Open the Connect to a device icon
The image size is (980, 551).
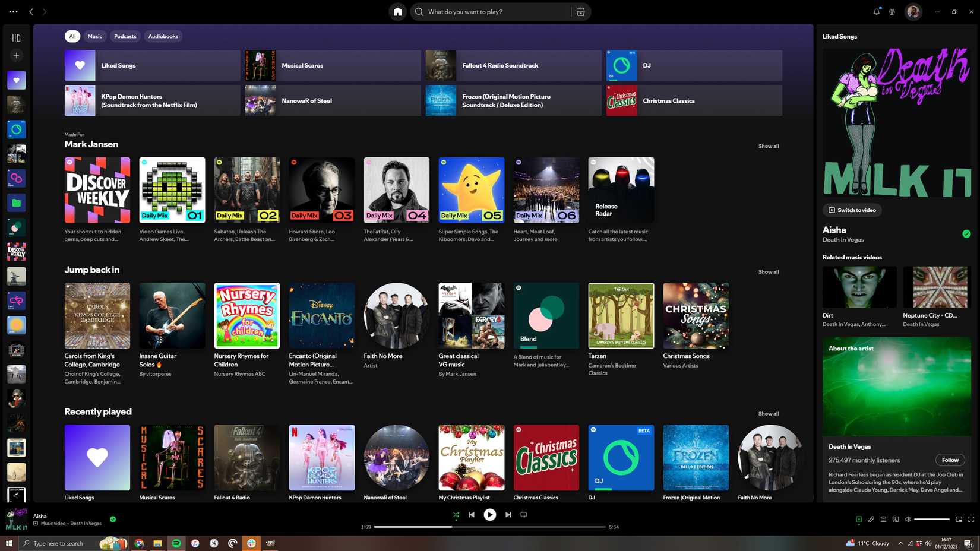[896, 519]
